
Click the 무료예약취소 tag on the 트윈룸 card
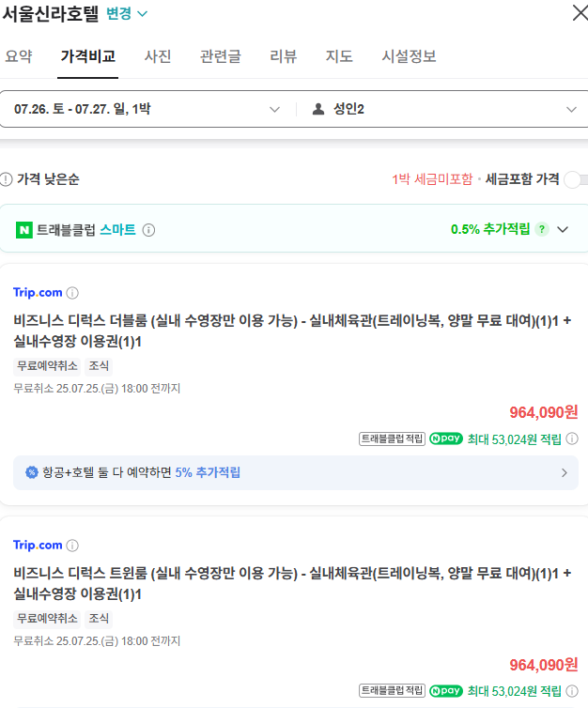click(x=47, y=618)
